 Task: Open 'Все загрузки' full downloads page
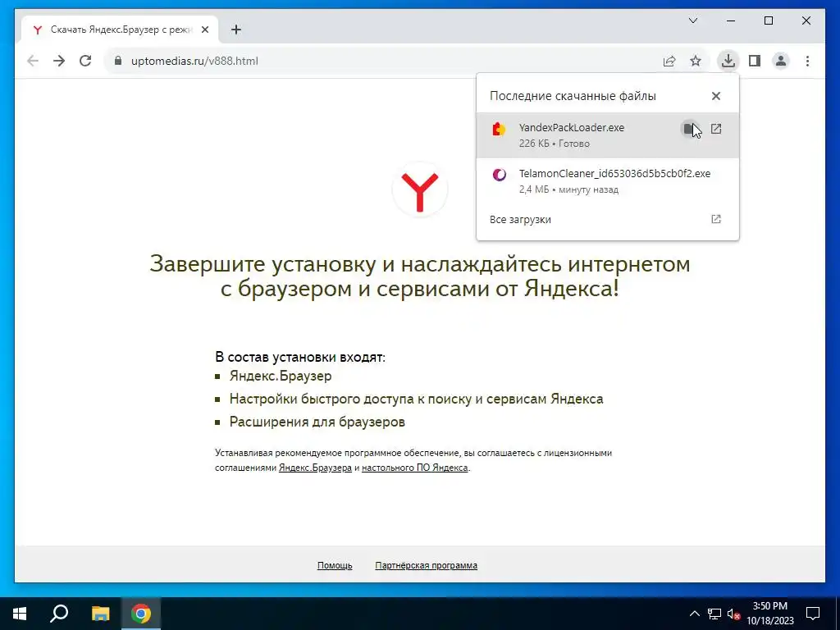(x=608, y=219)
